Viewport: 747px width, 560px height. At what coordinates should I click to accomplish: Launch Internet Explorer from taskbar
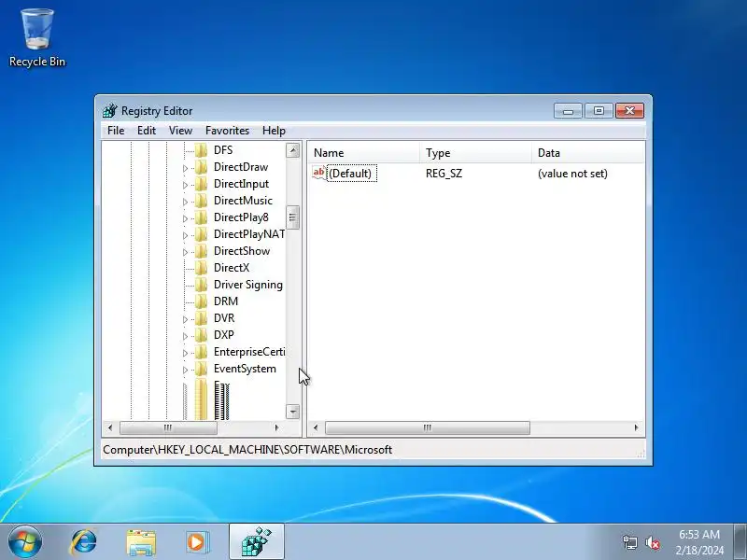(x=83, y=542)
